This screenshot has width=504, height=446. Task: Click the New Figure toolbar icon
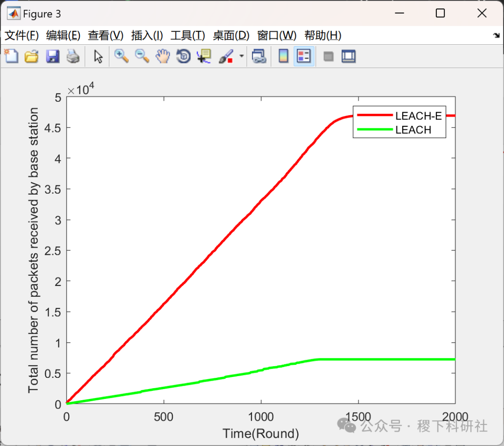click(x=12, y=56)
